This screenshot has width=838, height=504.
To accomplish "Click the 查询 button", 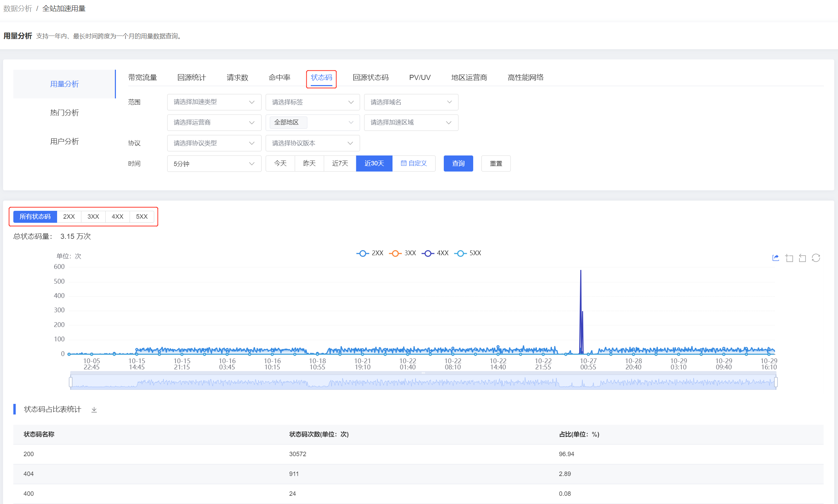I will coord(458,164).
